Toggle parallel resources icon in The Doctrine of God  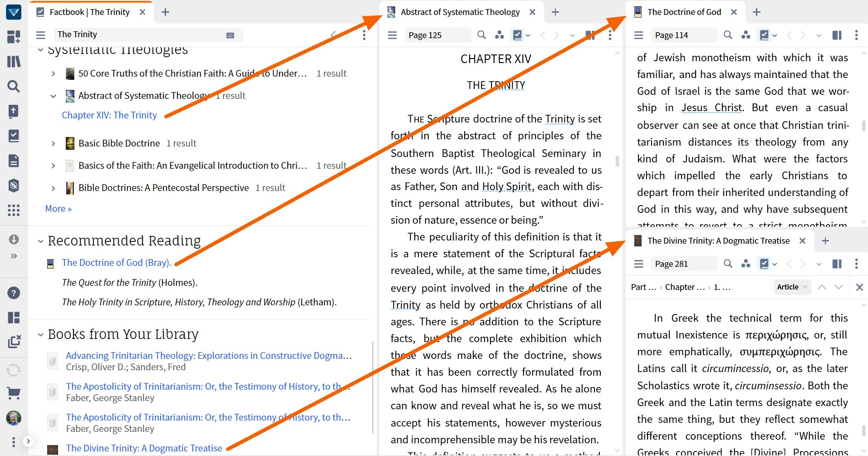[745, 35]
